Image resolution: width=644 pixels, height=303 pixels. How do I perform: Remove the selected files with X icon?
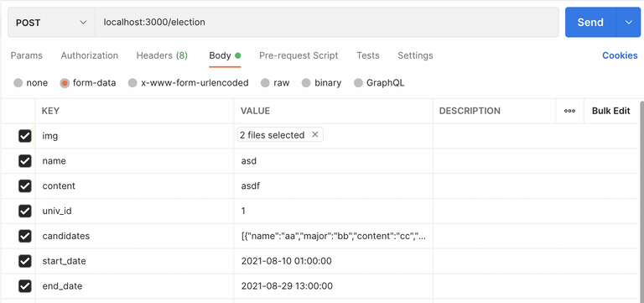315,134
